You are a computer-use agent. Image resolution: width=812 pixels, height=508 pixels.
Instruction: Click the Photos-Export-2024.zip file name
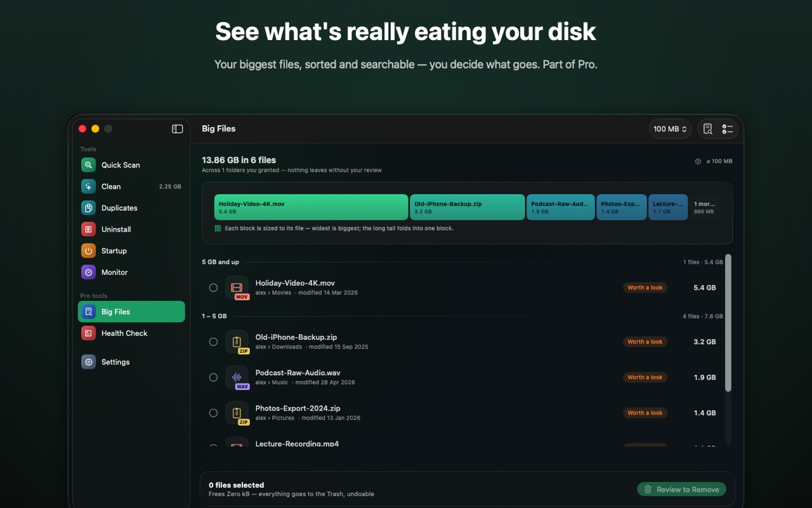[x=298, y=408]
